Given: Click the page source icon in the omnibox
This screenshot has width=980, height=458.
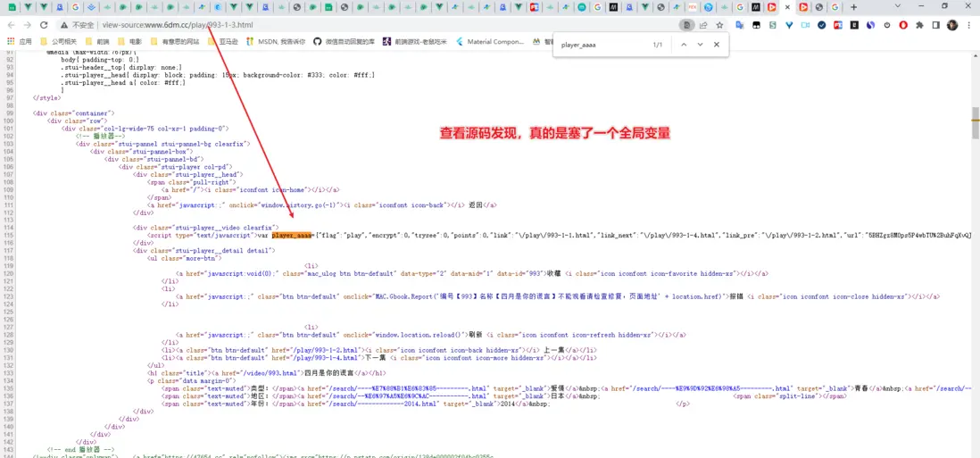Looking at the screenshot, I should coord(687,26).
